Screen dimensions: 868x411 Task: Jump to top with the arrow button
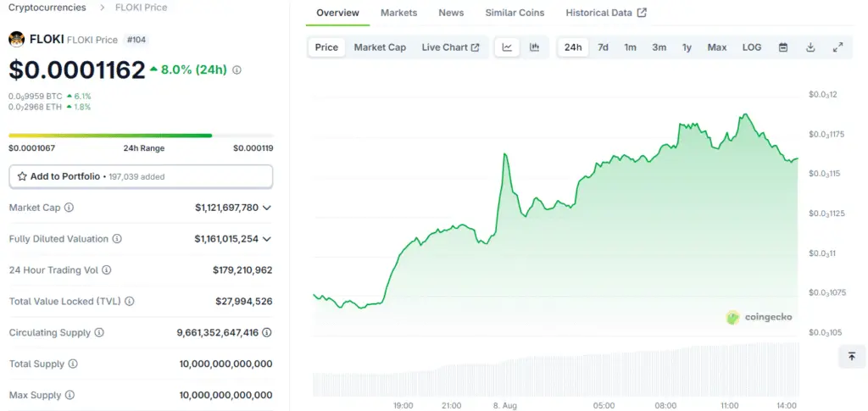pos(852,356)
